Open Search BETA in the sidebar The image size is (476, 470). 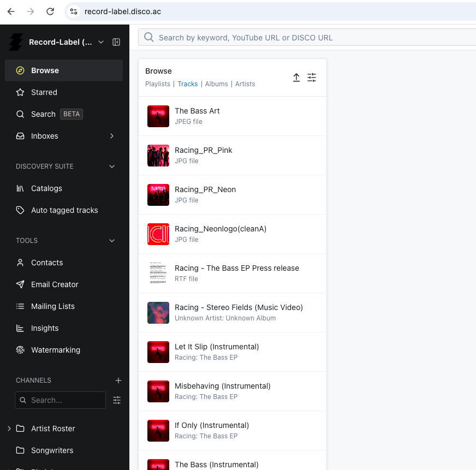[64, 114]
